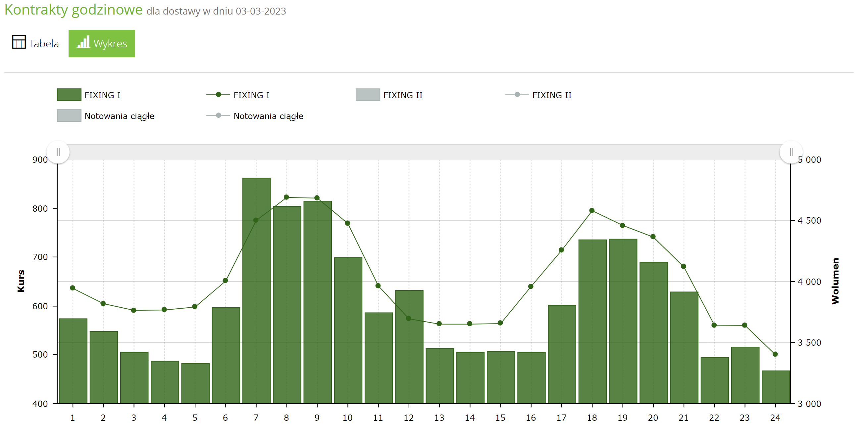
Task: Click the Tabela table grid icon
Action: click(x=19, y=42)
